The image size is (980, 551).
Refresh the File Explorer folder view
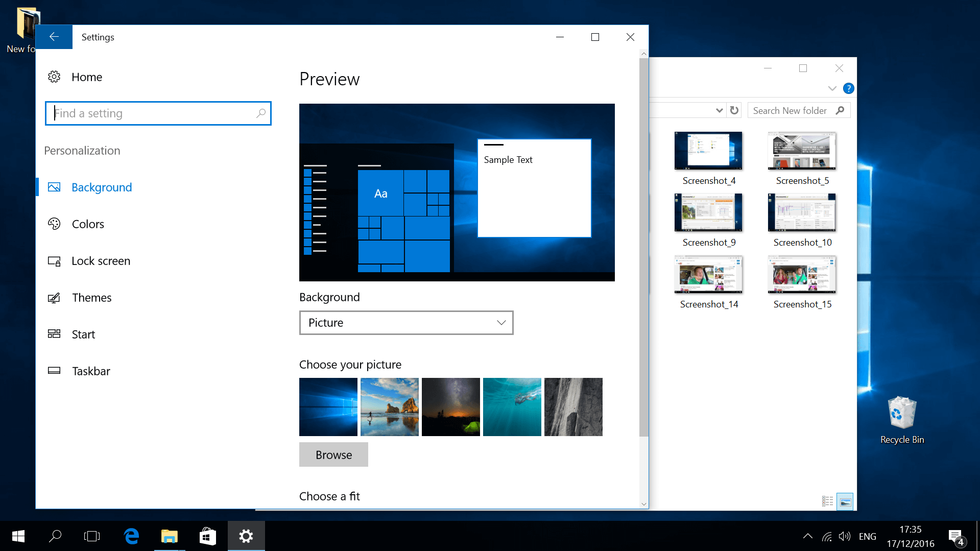[734, 110]
